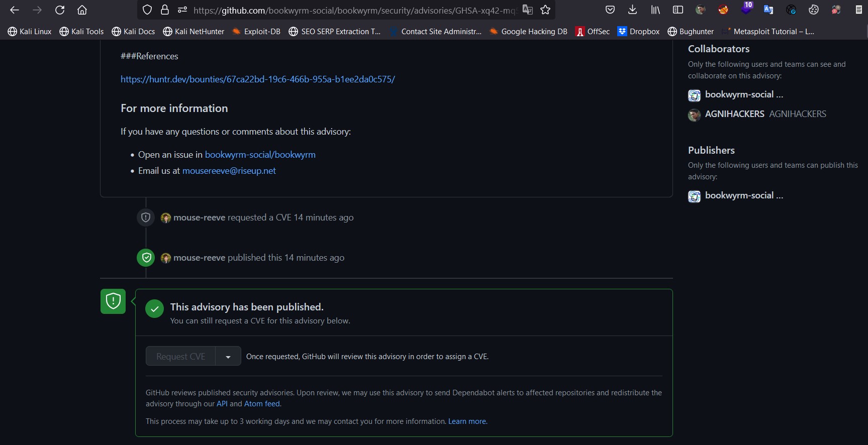Open Exploit-DB bookmark

(x=256, y=32)
